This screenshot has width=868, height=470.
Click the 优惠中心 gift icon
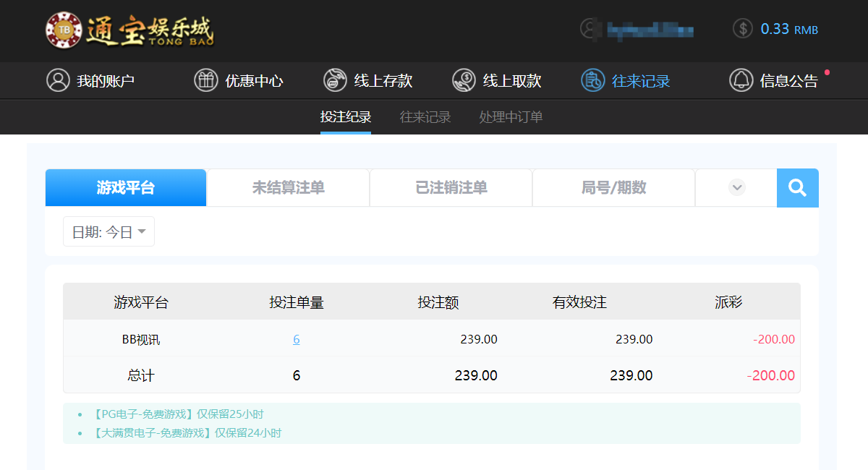[205, 80]
